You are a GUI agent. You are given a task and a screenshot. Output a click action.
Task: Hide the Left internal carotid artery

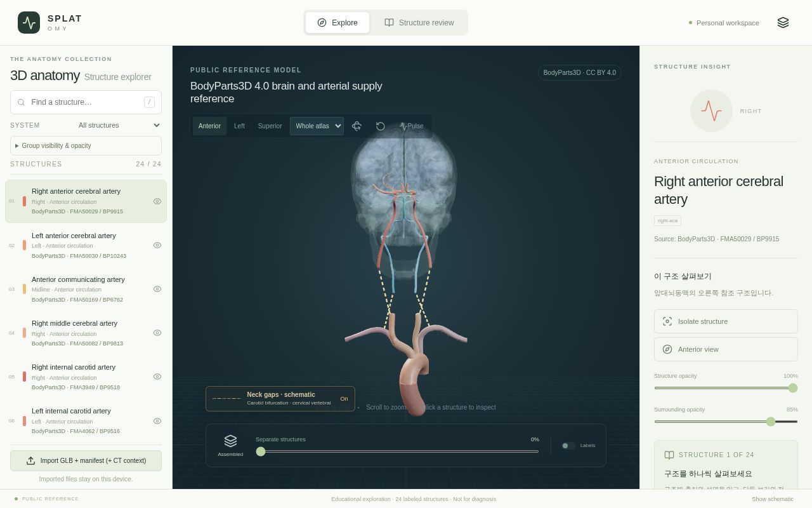point(157,421)
